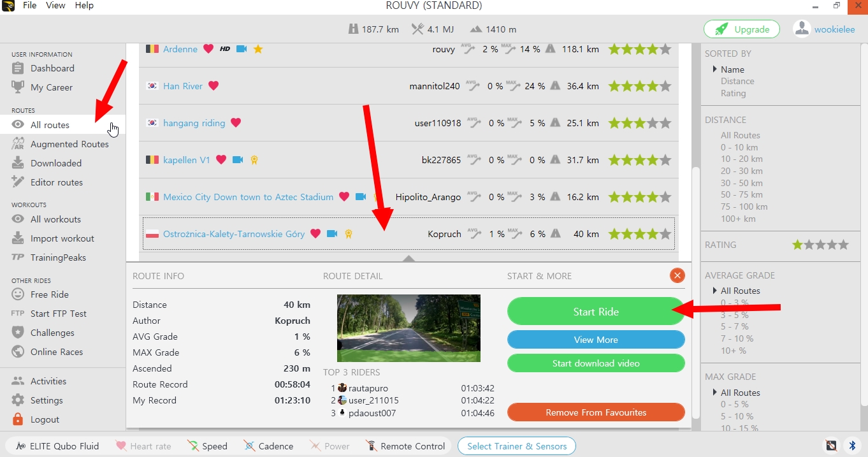Screen dimensions: 868x457
Task: Filter distance to 10 - 20 km
Action: [741, 159]
